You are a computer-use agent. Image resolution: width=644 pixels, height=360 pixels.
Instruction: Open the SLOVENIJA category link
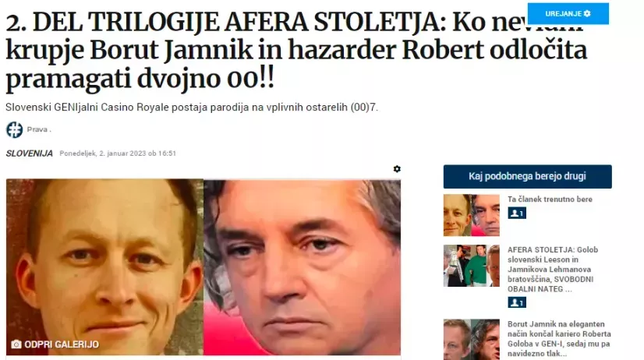point(29,154)
